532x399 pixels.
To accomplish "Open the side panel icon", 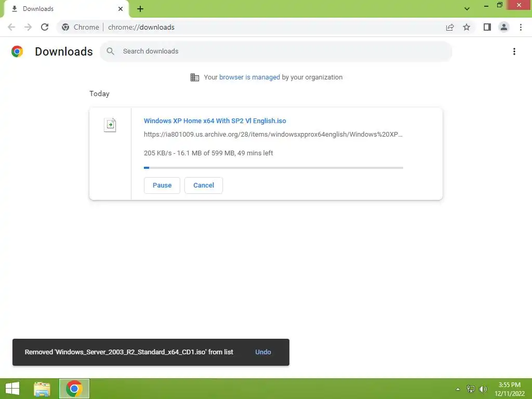I will (x=487, y=27).
